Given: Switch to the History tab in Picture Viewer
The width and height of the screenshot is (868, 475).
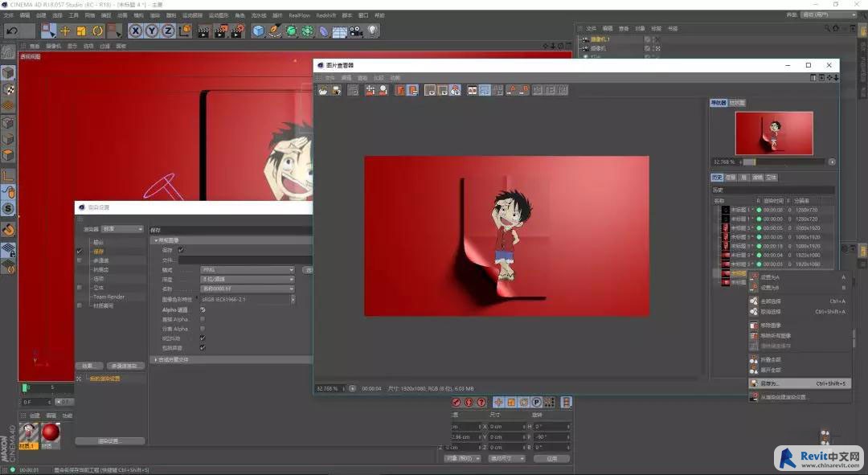Looking at the screenshot, I should coord(717,178).
